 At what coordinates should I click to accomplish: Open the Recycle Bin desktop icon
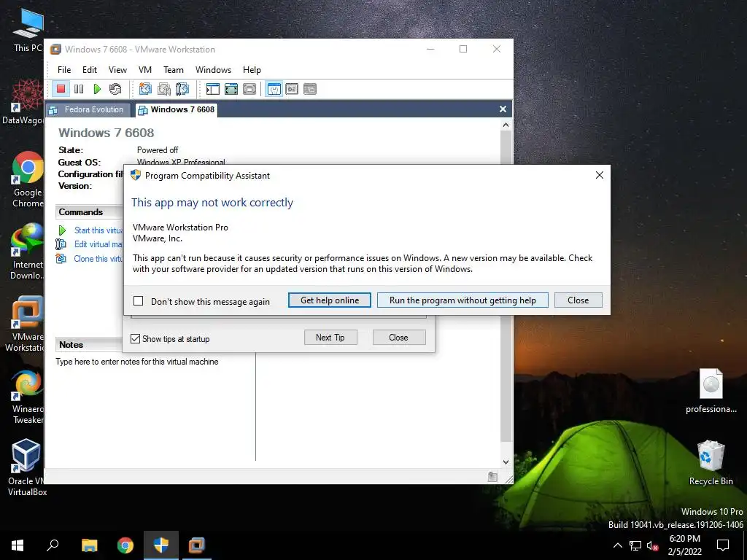click(711, 463)
